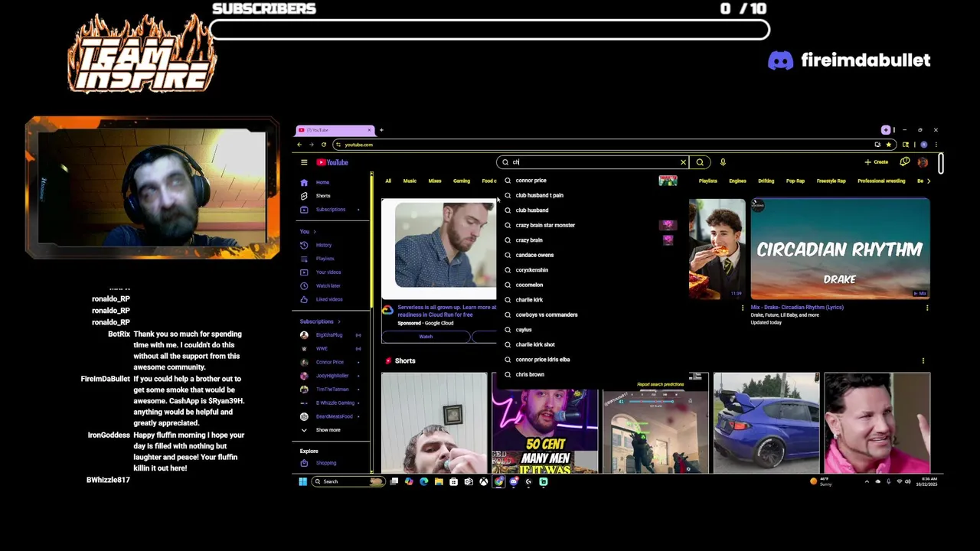Open the YouTube account avatar menu
Image resolution: width=980 pixels, height=551 pixels.
923,162
